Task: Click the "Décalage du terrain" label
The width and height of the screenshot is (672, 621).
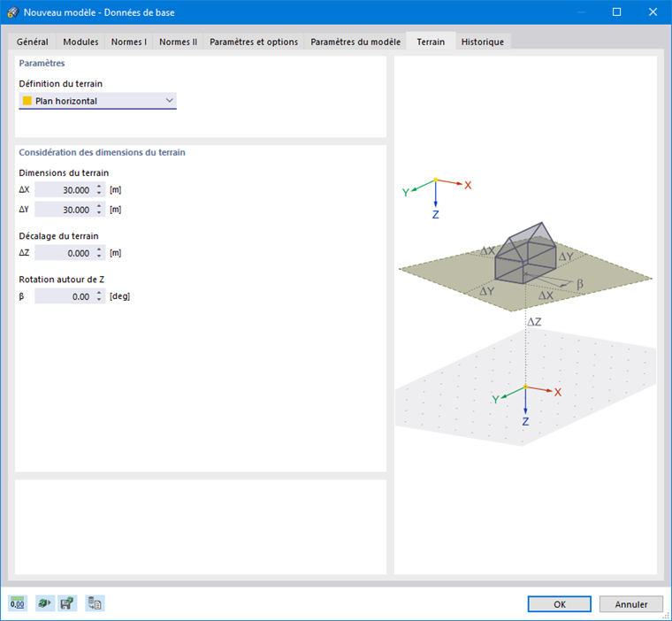Action: coord(58,236)
